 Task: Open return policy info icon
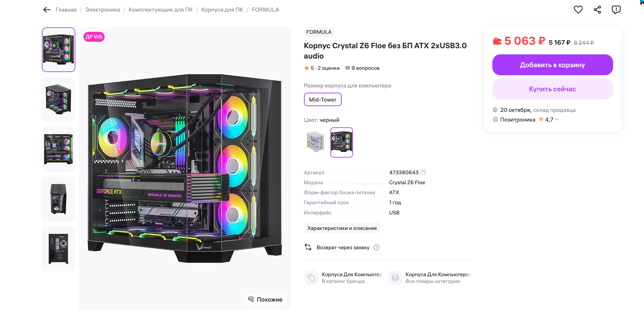(376, 247)
